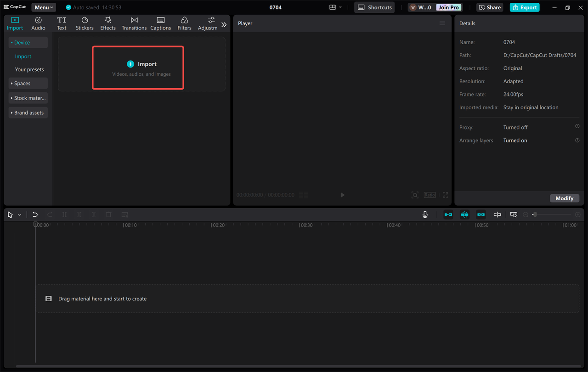Image resolution: width=588 pixels, height=372 pixels.
Task: Select the Captions panel
Action: tap(160, 23)
